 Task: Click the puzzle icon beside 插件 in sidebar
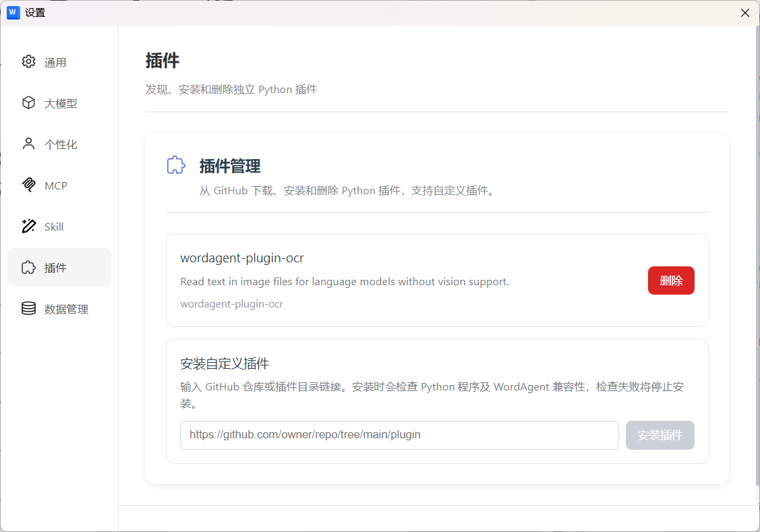point(28,268)
